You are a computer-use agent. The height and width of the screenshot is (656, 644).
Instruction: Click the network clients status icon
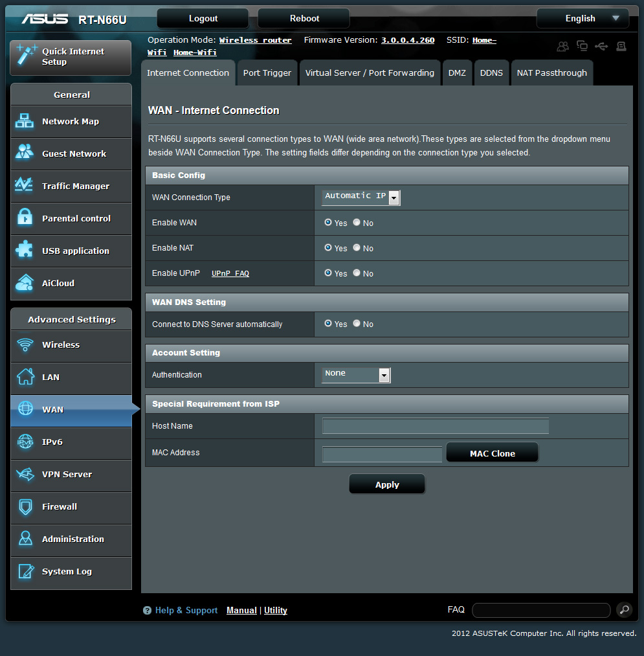582,45
